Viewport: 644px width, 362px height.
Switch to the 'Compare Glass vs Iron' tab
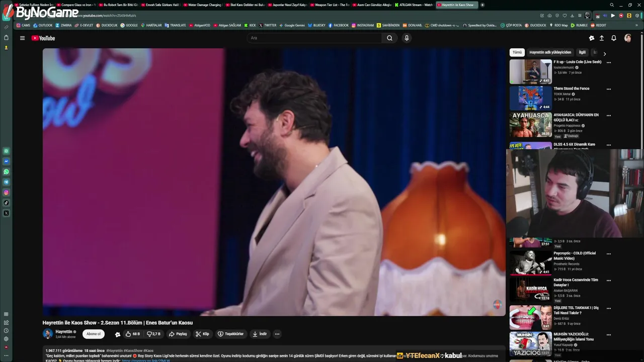75,5
